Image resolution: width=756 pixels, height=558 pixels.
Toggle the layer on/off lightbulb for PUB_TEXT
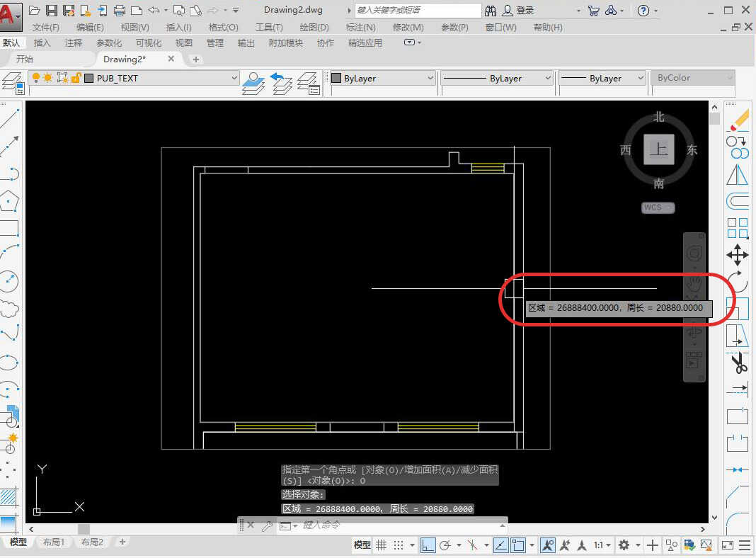coord(35,77)
